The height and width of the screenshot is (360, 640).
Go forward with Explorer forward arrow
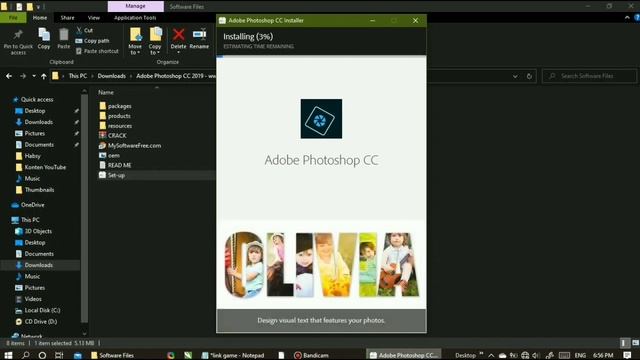click(23, 76)
